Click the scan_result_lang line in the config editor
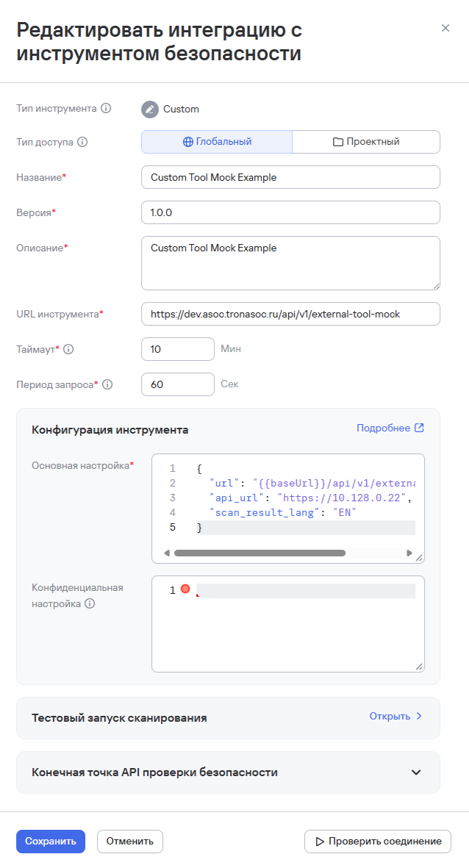469x868 pixels. 282,512
